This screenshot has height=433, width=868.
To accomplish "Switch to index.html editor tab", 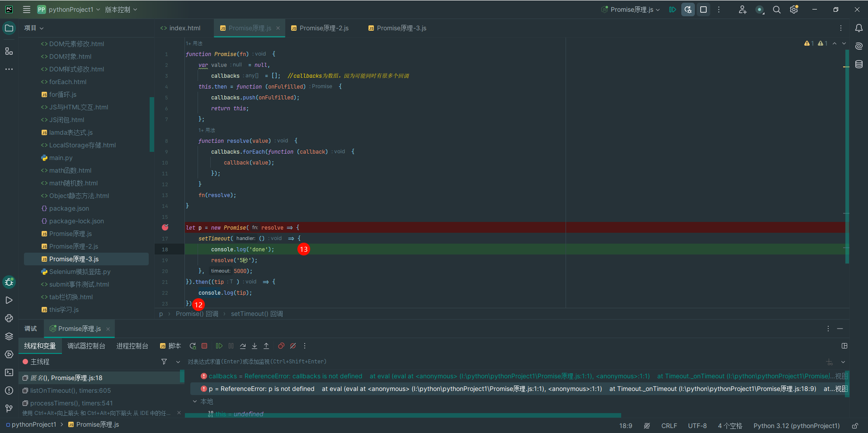I will pyautogui.click(x=180, y=28).
